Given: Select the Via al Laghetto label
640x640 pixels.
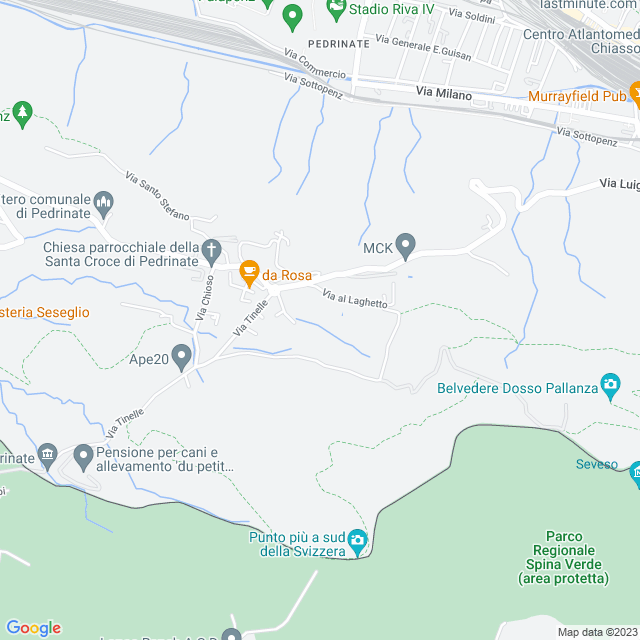Looking at the screenshot, I should click(x=355, y=299).
